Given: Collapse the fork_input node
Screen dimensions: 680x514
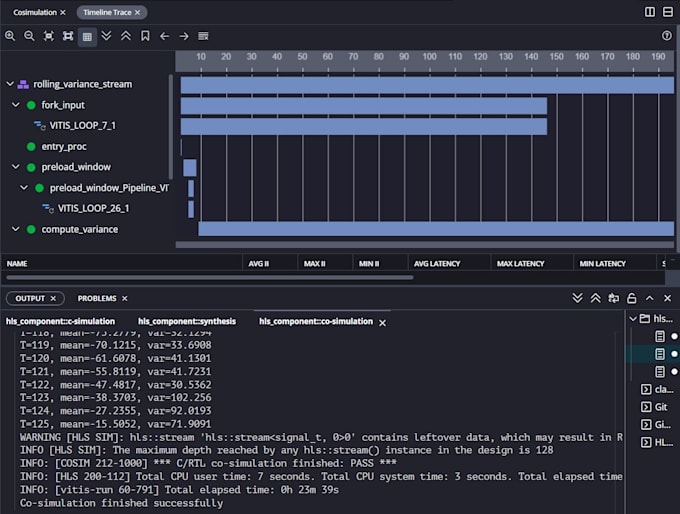Looking at the screenshot, I should pyautogui.click(x=16, y=105).
